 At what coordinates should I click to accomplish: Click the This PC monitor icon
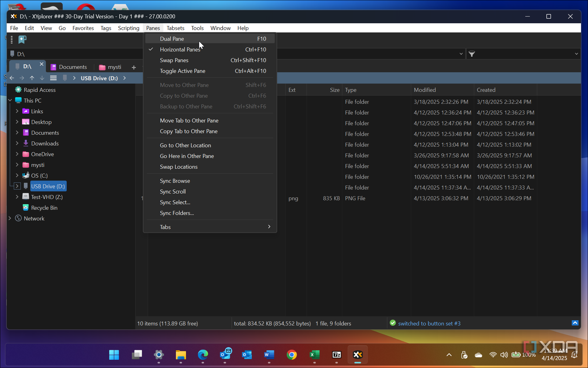point(18,100)
